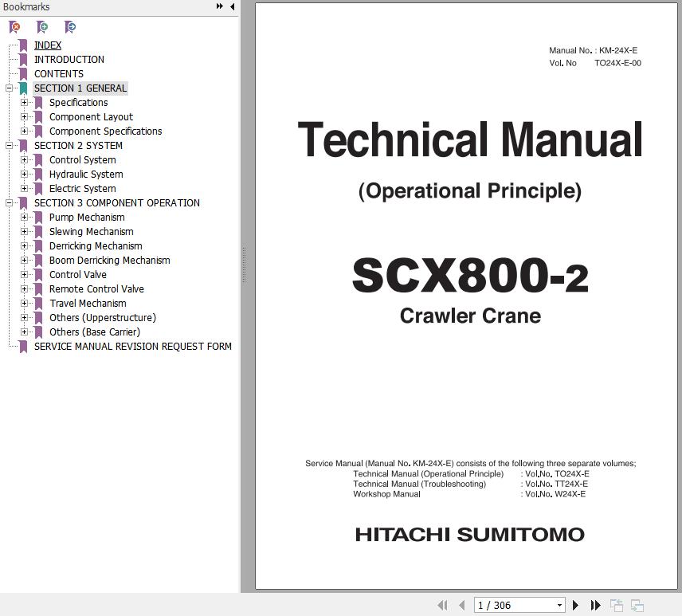This screenshot has height=616, width=682.
Task: Jump to the Derricking Mechanism bookmark text
Action: [96, 246]
